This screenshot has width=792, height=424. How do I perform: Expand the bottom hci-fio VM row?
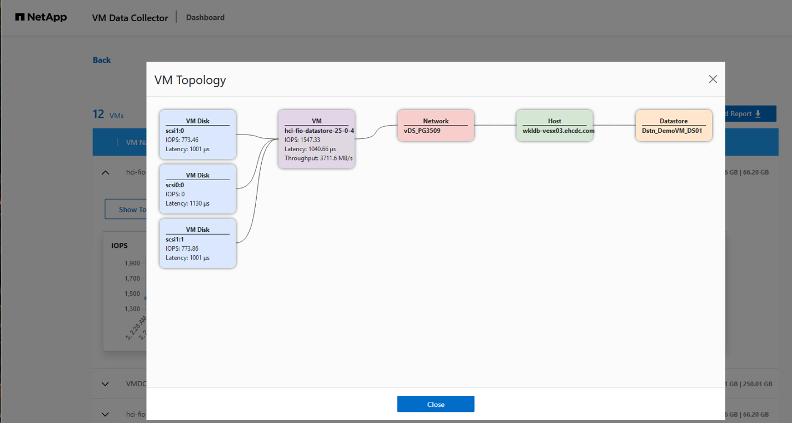[107, 412]
